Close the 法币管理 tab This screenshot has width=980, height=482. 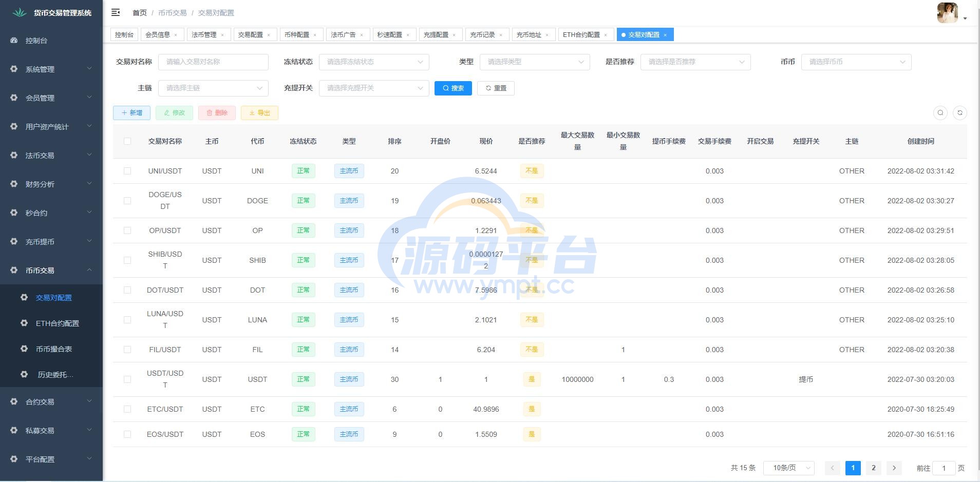pyautogui.click(x=222, y=35)
